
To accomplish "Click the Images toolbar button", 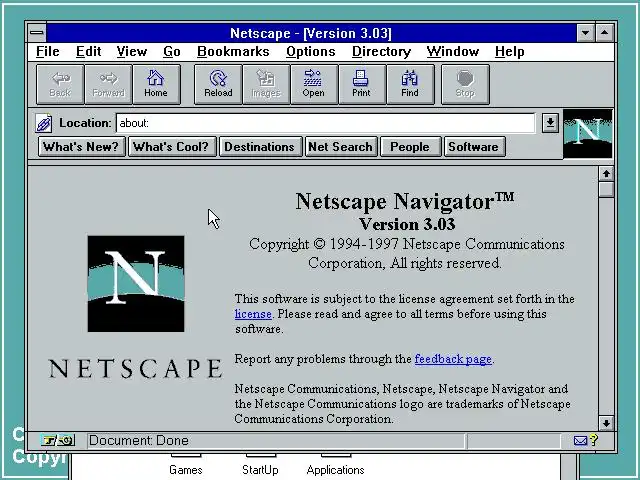I will coord(266,84).
